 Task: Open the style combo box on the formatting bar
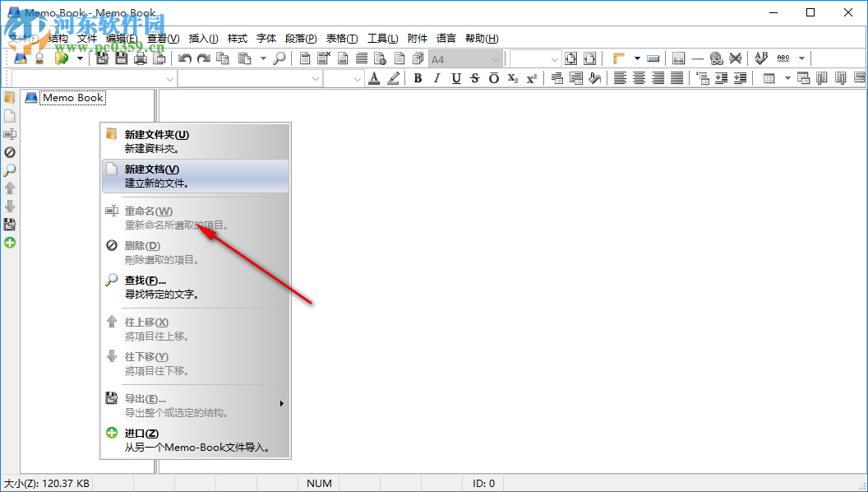coord(94,79)
